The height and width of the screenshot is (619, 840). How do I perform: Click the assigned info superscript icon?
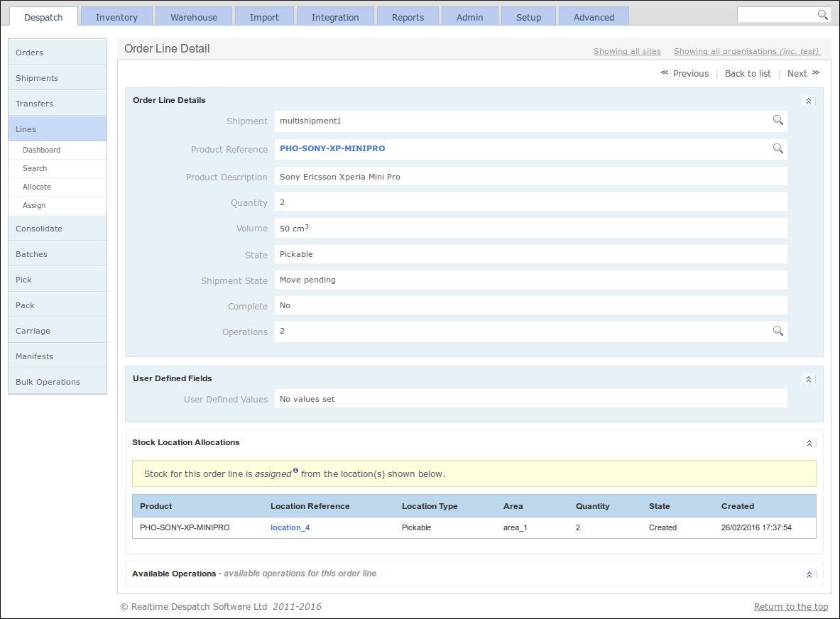coord(295,470)
